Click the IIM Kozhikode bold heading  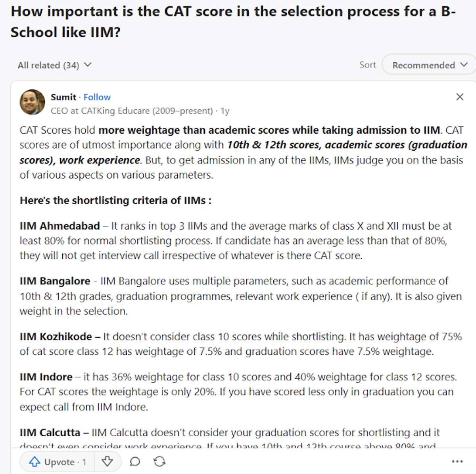click(56, 337)
